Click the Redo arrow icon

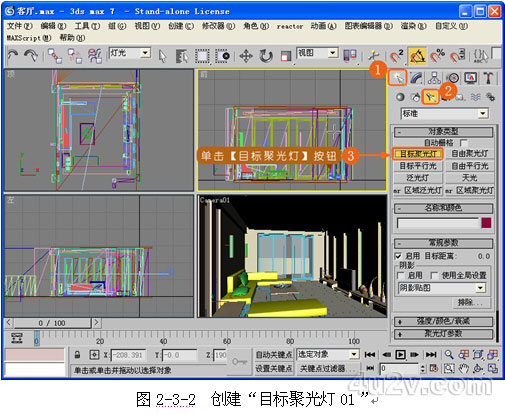point(32,55)
